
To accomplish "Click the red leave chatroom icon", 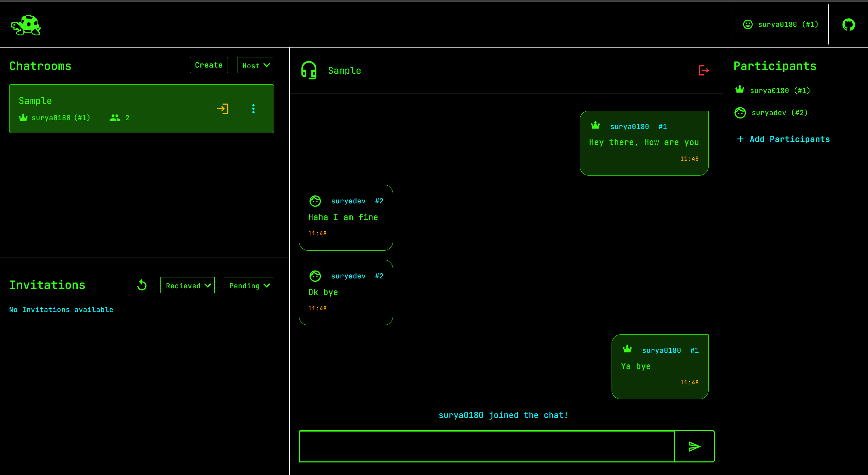I will pyautogui.click(x=703, y=70).
